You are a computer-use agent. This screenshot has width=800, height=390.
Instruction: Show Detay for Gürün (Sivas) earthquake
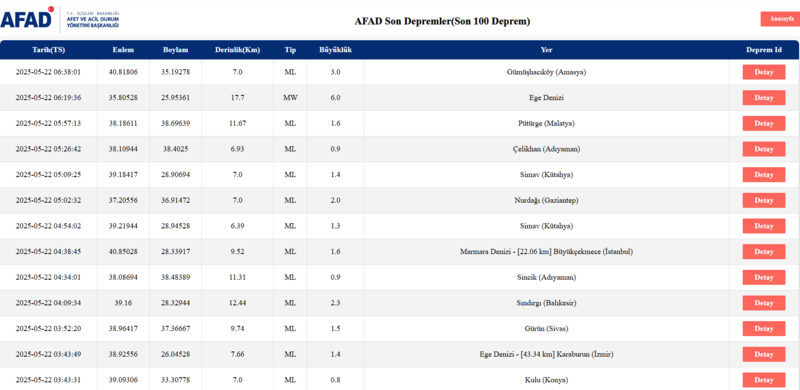(x=763, y=329)
